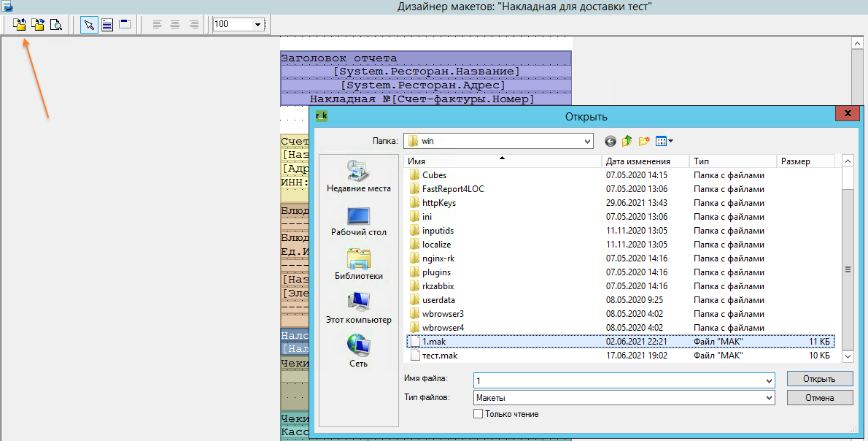The image size is (868, 441).
Task: Sort files by Размер column header
Action: tap(806, 161)
